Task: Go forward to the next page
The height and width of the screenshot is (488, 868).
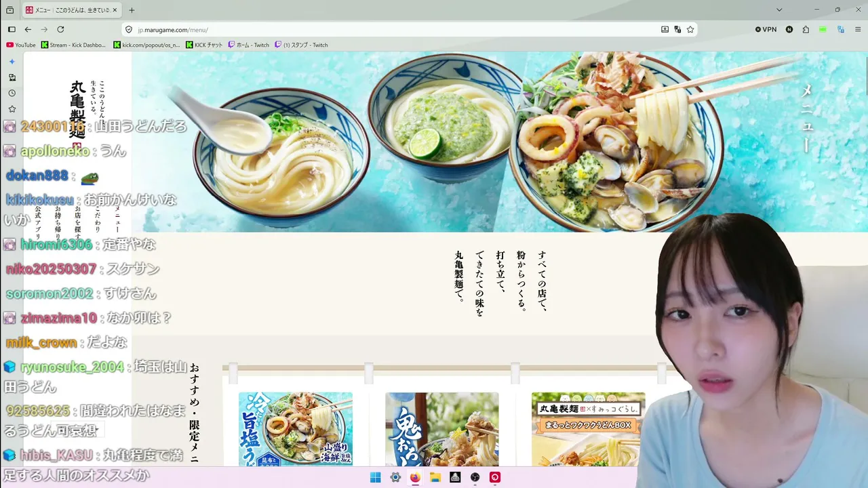Action: pos(44,30)
